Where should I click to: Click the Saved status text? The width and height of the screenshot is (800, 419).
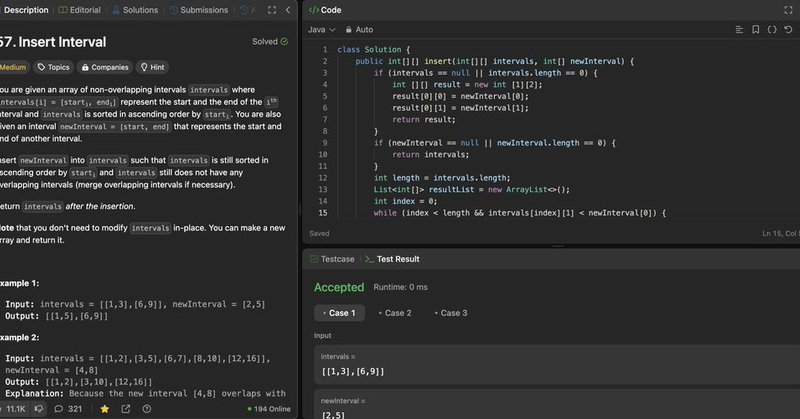(x=319, y=233)
